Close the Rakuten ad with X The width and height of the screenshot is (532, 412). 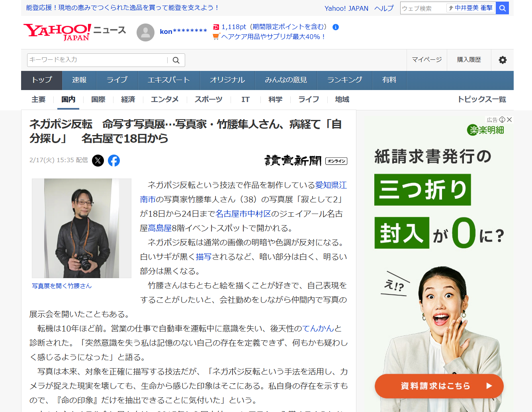(509, 120)
